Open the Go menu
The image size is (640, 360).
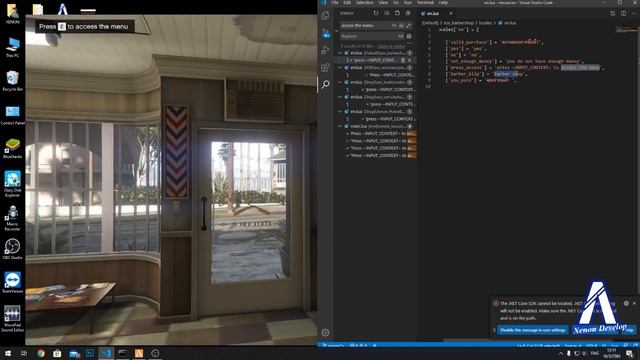tap(396, 2)
